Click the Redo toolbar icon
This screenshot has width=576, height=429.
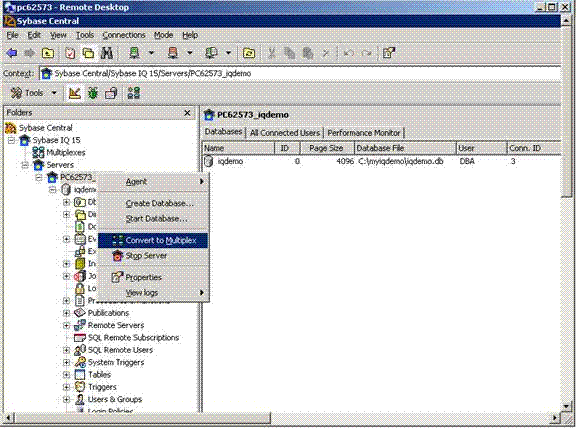tap(367, 54)
